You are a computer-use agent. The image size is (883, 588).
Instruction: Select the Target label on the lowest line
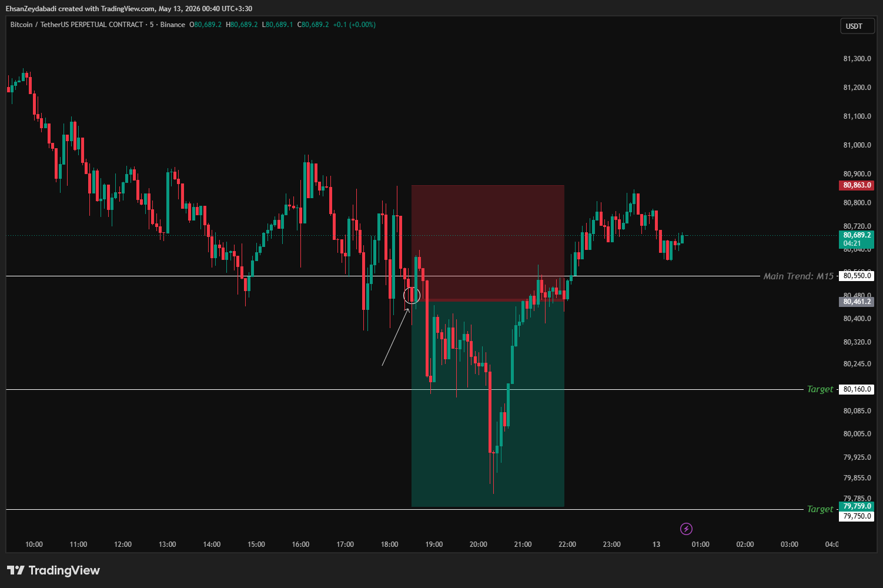[x=820, y=509]
